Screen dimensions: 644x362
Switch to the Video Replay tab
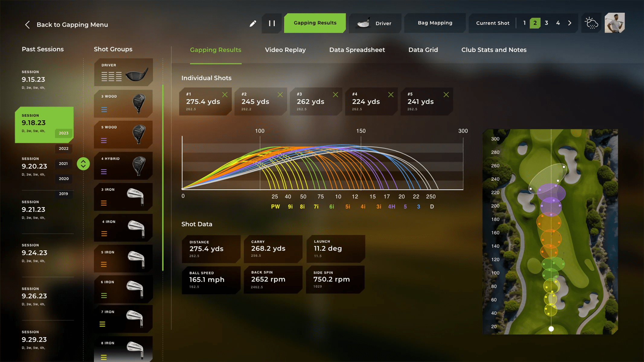[285, 50]
